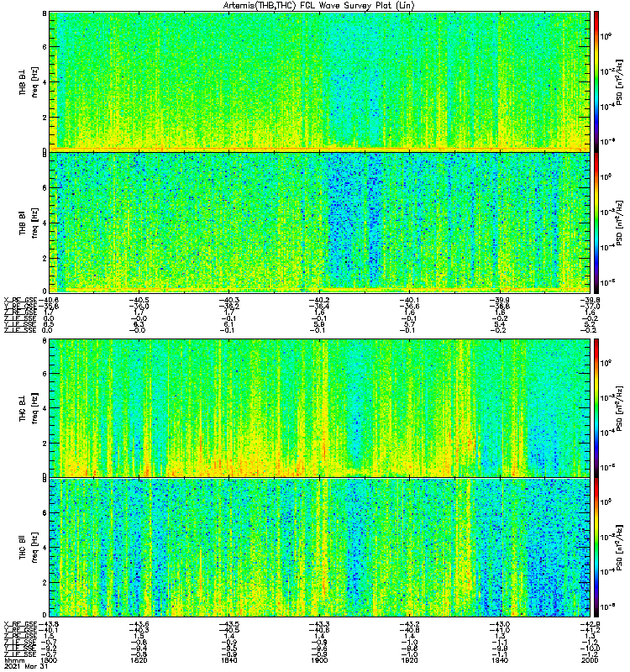Screen dimensions: 630x672
Task: Click the THC X_RE_GSE value '-43.5'
Action: 228,624
